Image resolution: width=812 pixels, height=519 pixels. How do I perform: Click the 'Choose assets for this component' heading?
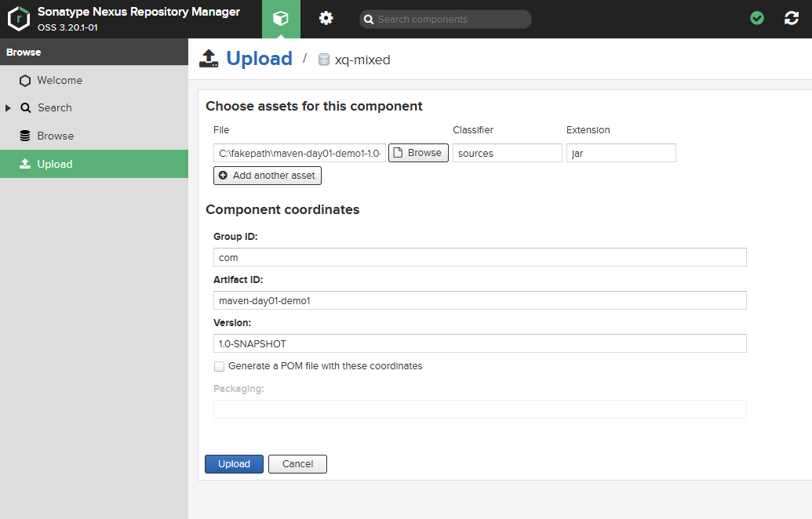(x=314, y=106)
